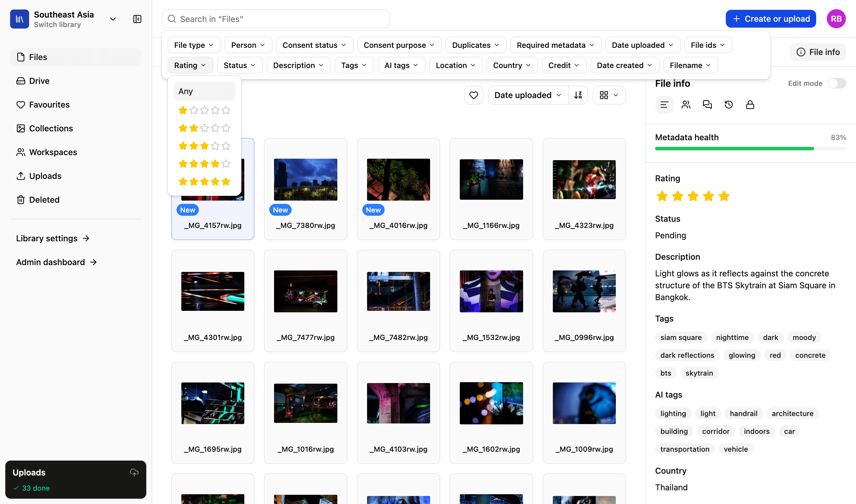856x504 pixels.
Task: Click the 'skytrain' tag chip
Action: click(x=699, y=373)
